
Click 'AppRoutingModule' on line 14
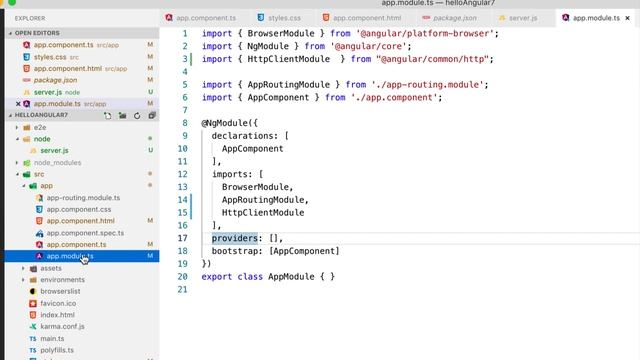pyautogui.click(x=263, y=200)
